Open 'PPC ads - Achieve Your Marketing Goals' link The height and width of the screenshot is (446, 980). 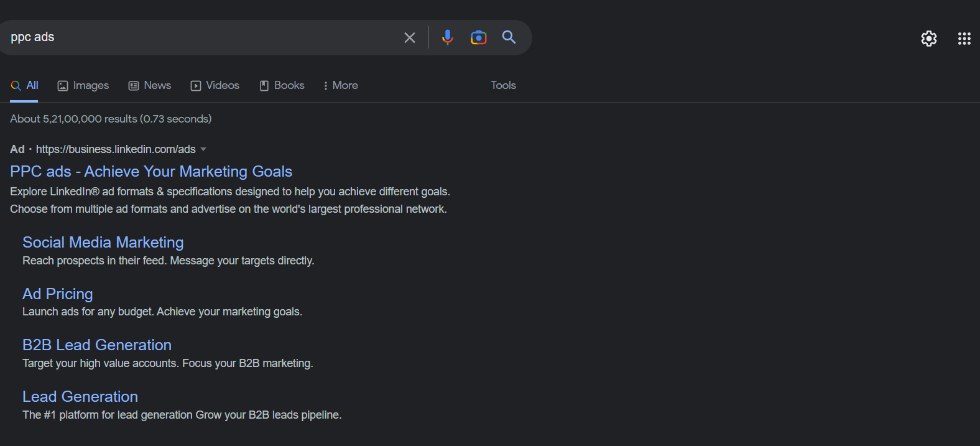(151, 172)
